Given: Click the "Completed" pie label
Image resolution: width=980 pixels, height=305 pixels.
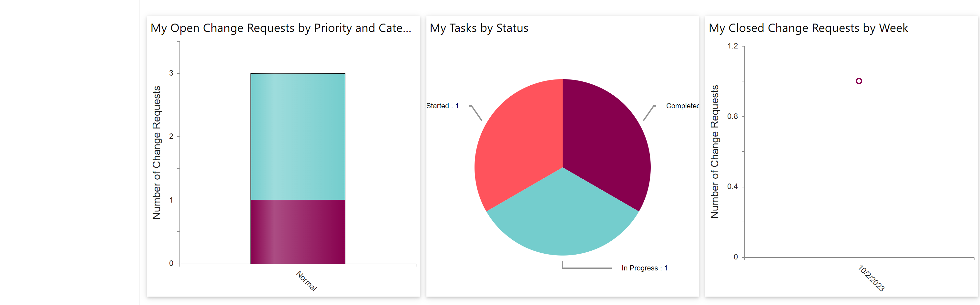Looking at the screenshot, I should coord(682,106).
